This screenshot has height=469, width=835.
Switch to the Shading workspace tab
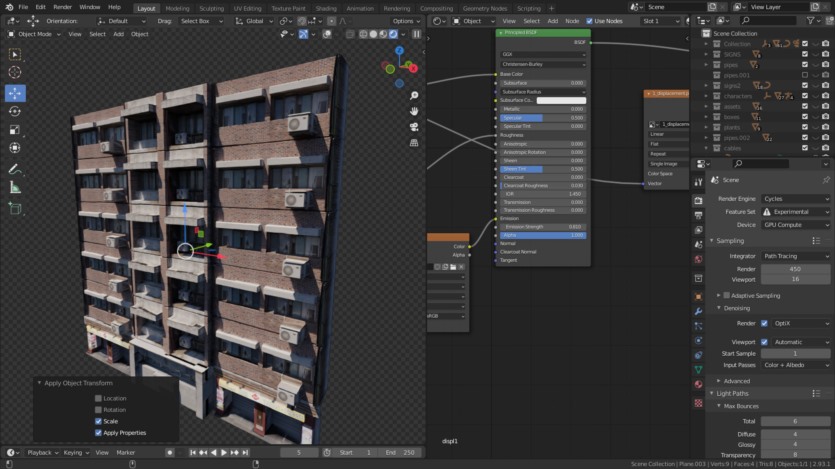click(x=326, y=9)
